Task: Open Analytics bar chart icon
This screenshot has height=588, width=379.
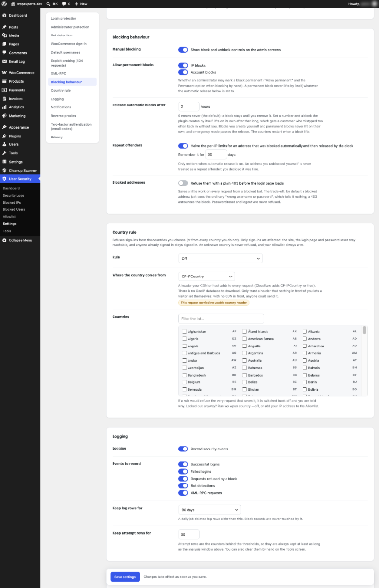Action: click(4, 107)
